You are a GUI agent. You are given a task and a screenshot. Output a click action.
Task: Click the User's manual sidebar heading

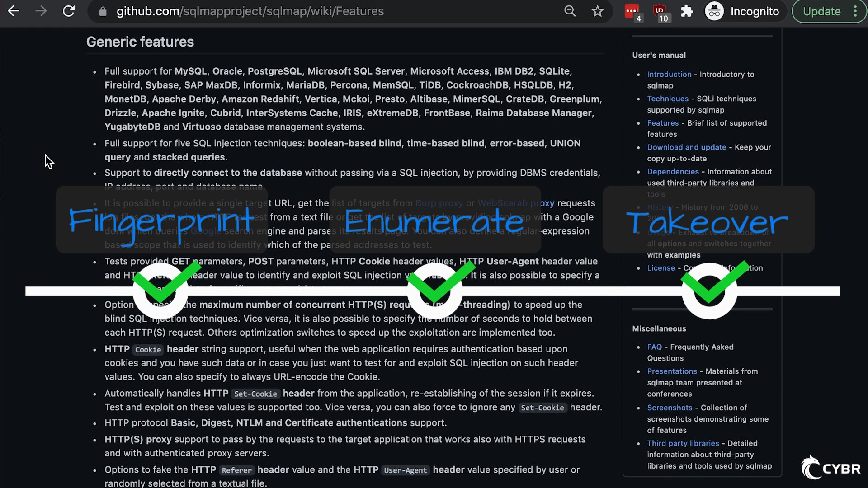(x=659, y=55)
